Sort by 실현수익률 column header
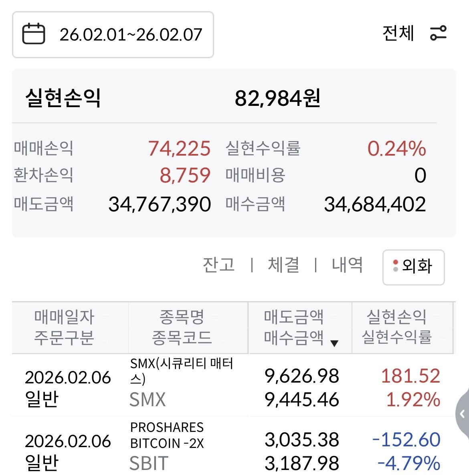The height and width of the screenshot is (476, 469). tap(396, 337)
